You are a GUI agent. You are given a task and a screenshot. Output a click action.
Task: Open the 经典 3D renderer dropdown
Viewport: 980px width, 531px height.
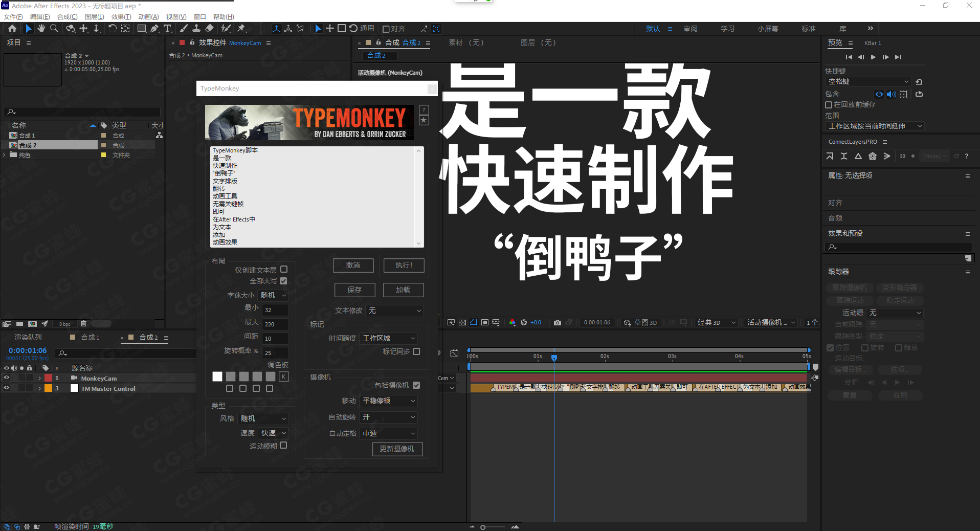(x=716, y=322)
